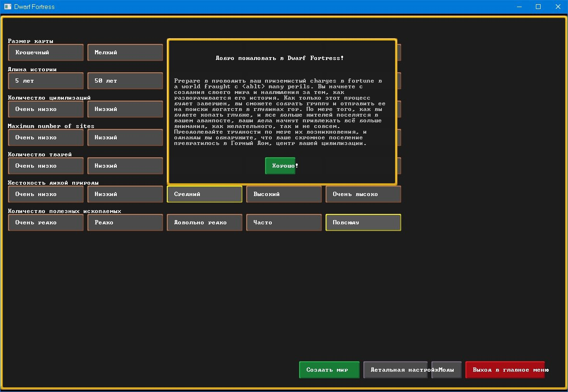
Task: Select the Высокий savagery option
Action: coord(284,194)
